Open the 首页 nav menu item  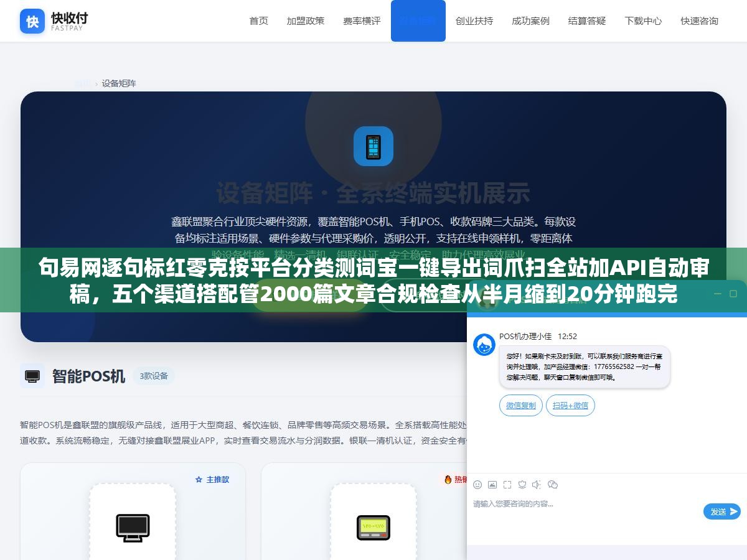coord(258,21)
